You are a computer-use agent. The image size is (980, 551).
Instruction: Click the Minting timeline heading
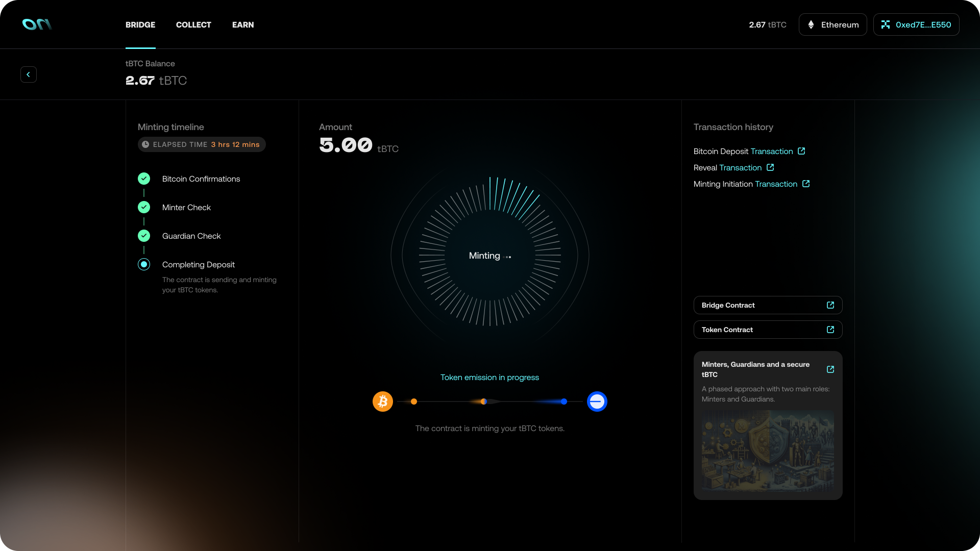pos(170,127)
